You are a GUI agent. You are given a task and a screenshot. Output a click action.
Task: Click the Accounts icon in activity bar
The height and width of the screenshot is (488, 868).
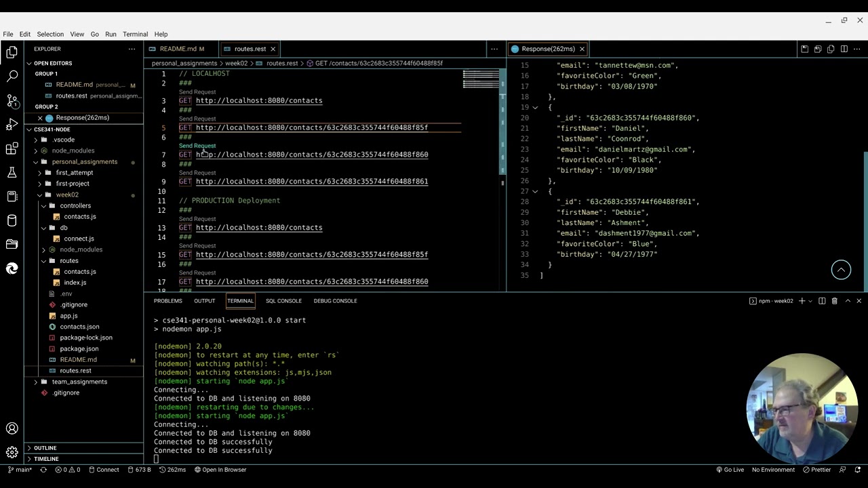tap(12, 428)
